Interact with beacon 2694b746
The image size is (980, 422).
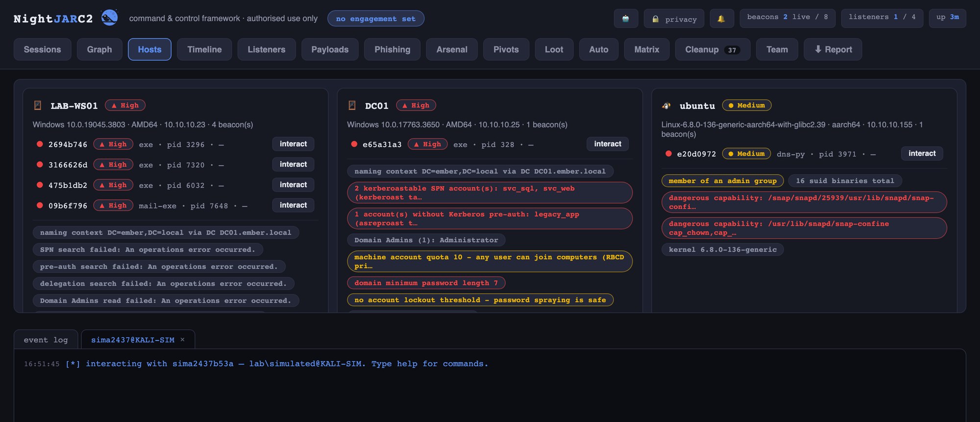[293, 144]
